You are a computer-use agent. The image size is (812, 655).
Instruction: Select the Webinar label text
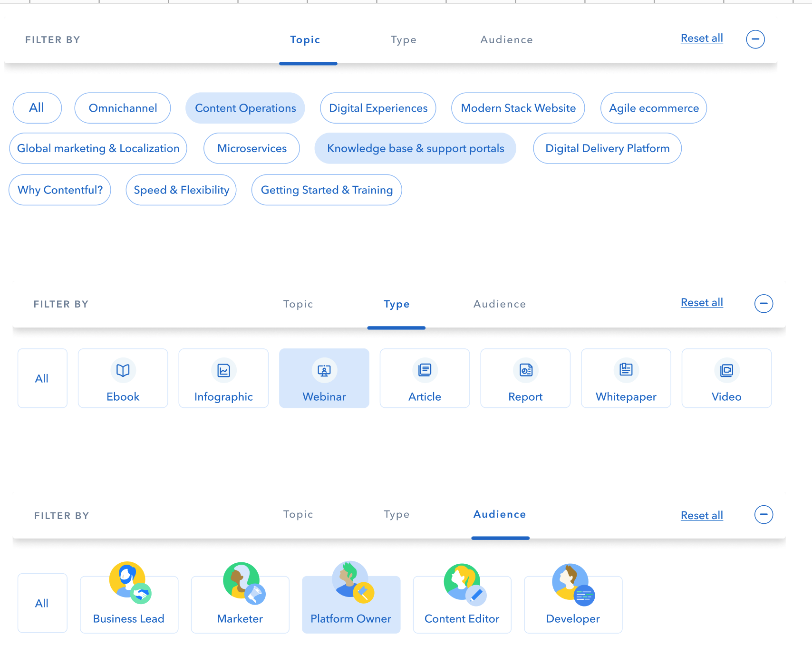[x=324, y=397]
